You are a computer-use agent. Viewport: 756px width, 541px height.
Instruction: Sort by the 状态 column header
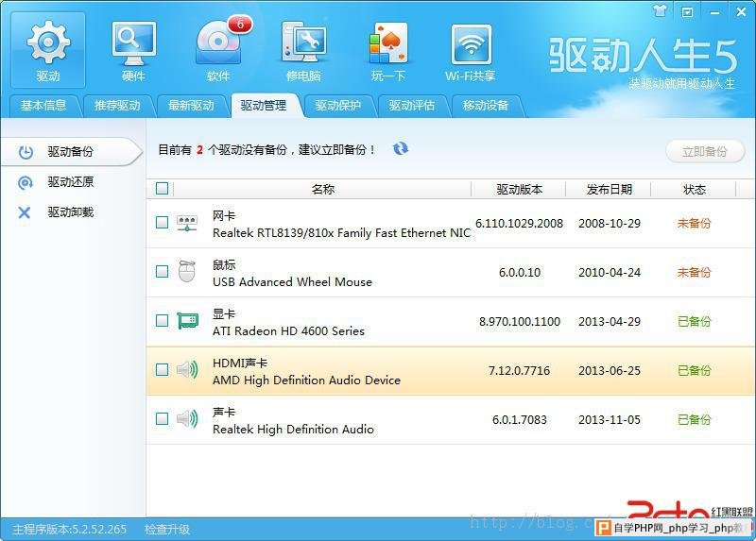tap(695, 190)
